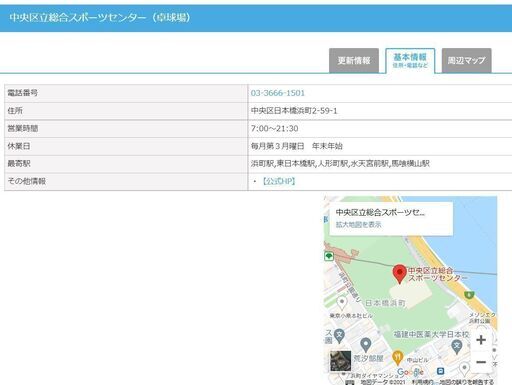Open the 公式HP link
The width and height of the screenshot is (512, 385).
[279, 181]
